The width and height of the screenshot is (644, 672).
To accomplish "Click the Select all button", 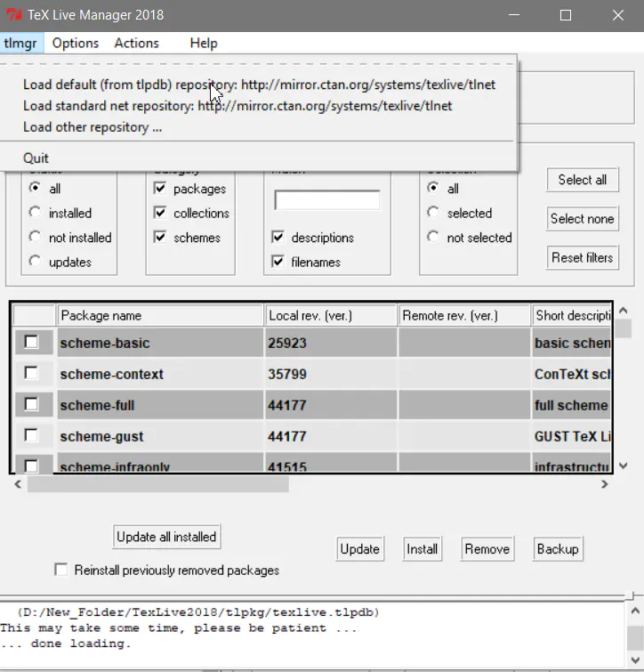I will point(583,180).
